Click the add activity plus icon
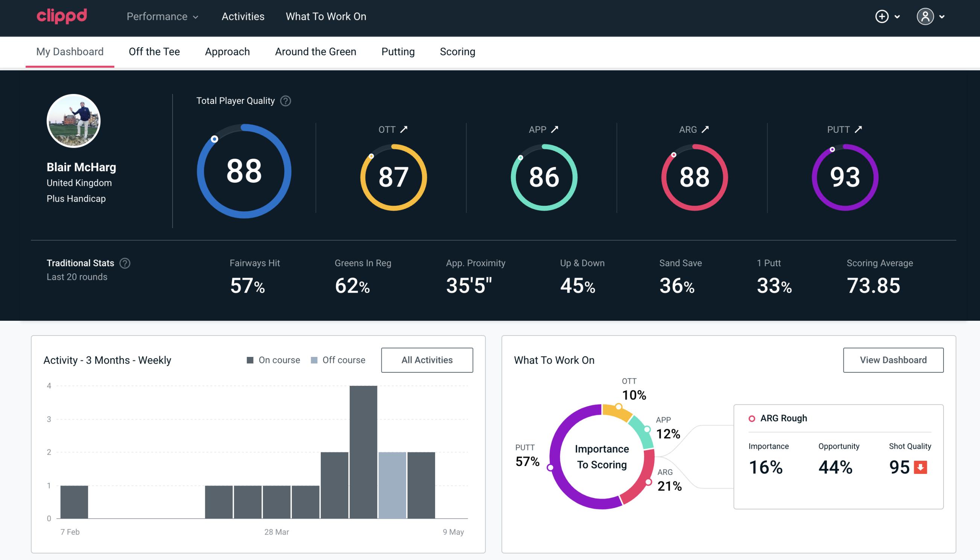Viewport: 980px width, 560px height. [882, 17]
